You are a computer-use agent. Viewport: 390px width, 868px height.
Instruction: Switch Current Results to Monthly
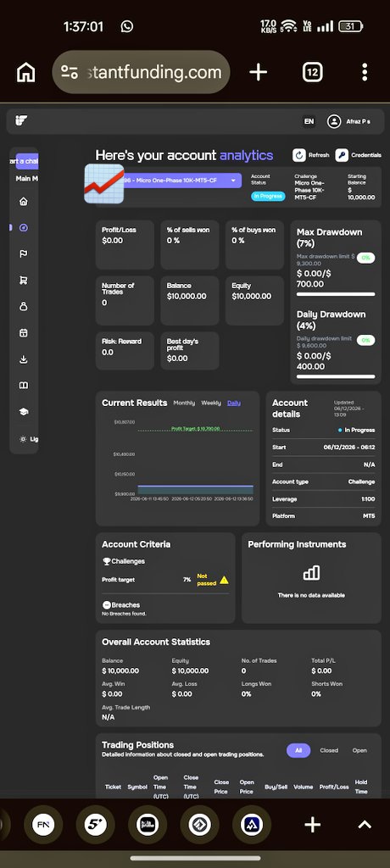tap(184, 403)
